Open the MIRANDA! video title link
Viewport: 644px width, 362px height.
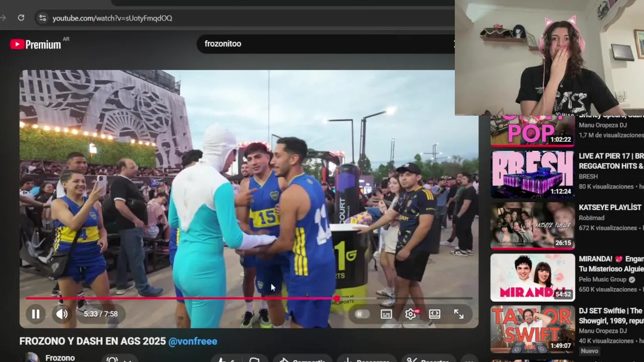click(611, 264)
